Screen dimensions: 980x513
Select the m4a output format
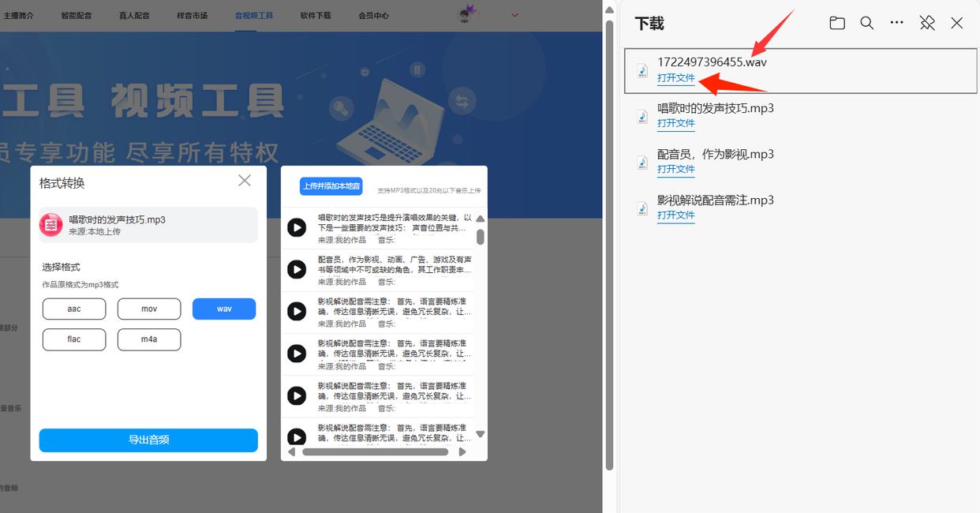149,339
